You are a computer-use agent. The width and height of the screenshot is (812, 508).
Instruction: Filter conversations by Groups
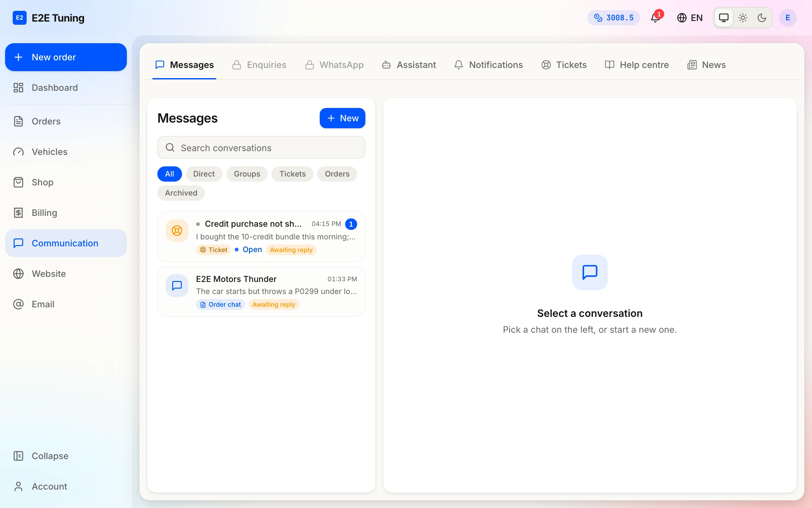(x=247, y=174)
